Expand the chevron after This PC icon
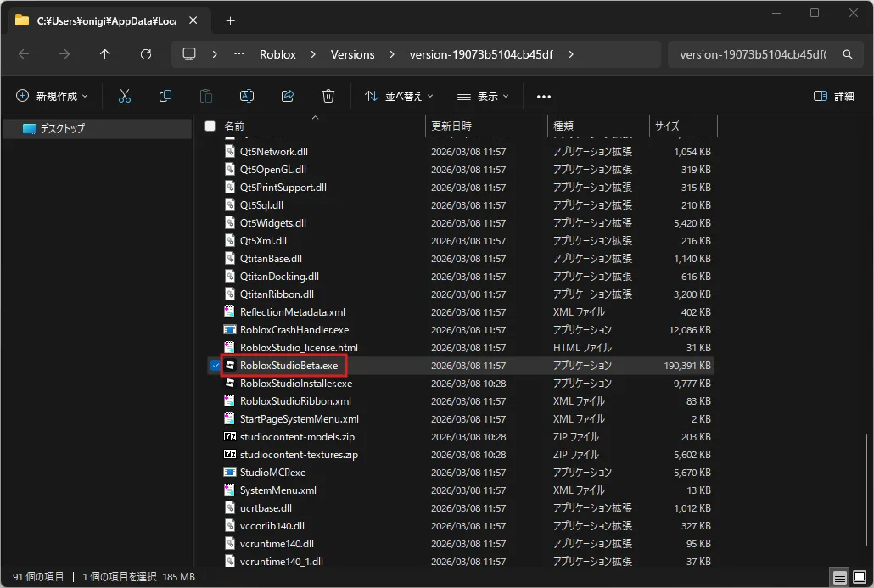The height and width of the screenshot is (588, 874). 215,54
